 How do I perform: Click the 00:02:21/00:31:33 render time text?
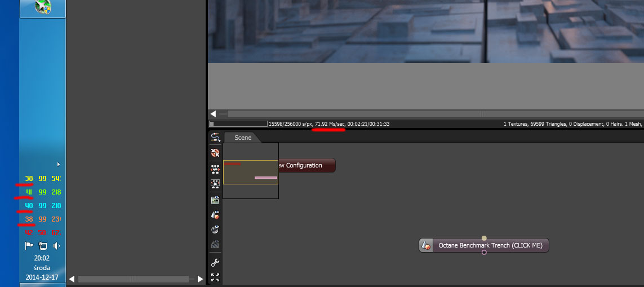tap(368, 123)
